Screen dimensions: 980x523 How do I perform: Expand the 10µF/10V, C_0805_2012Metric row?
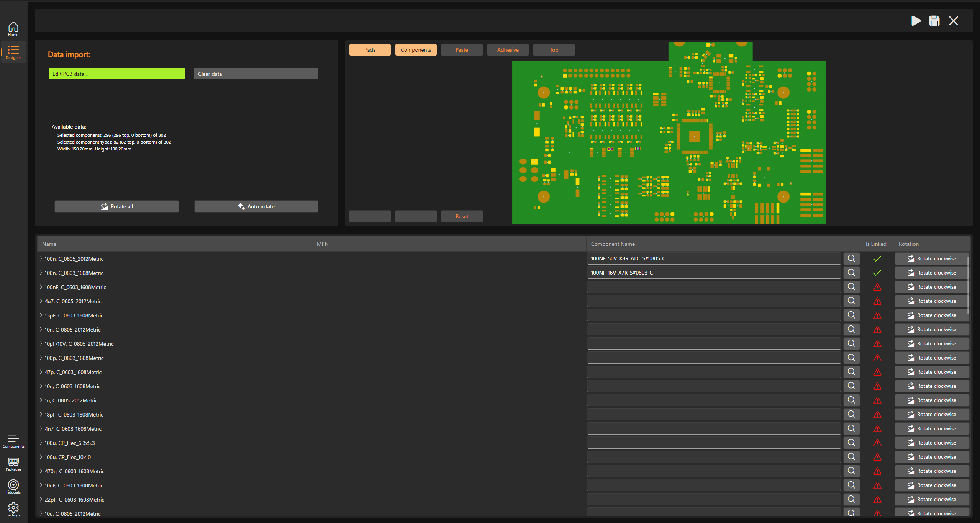41,344
